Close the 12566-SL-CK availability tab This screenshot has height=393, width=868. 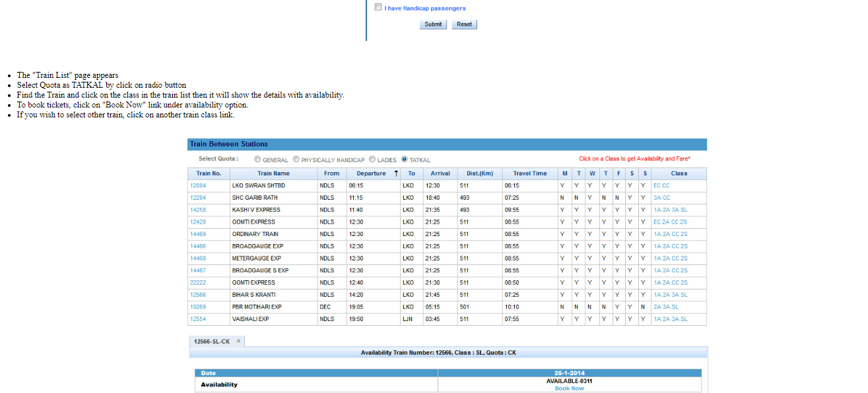tap(238, 341)
